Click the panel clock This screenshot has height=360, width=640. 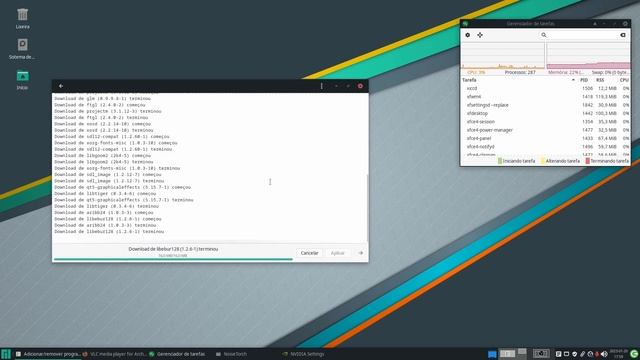point(619,354)
